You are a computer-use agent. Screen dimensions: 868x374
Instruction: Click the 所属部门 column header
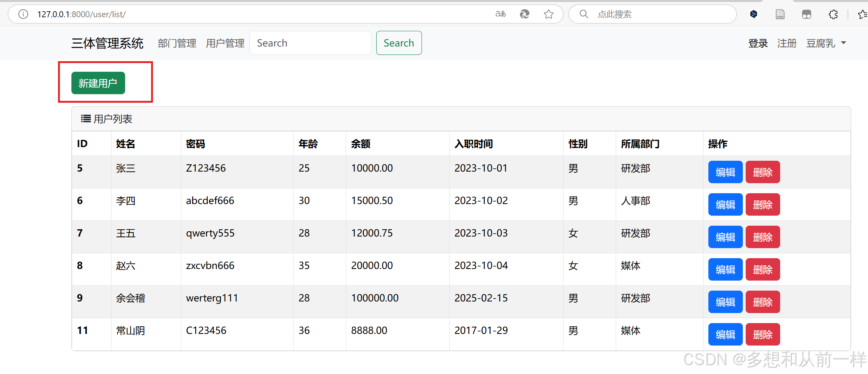click(x=640, y=144)
